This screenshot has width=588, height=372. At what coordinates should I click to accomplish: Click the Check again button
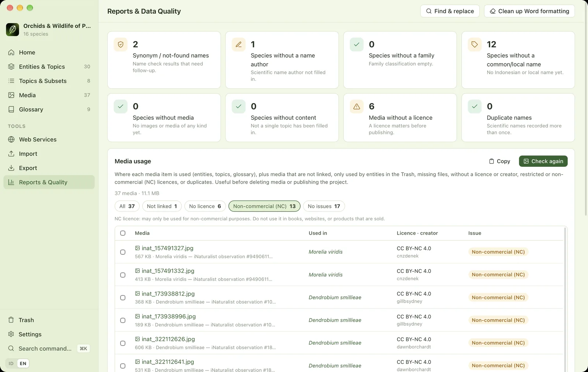click(x=543, y=161)
